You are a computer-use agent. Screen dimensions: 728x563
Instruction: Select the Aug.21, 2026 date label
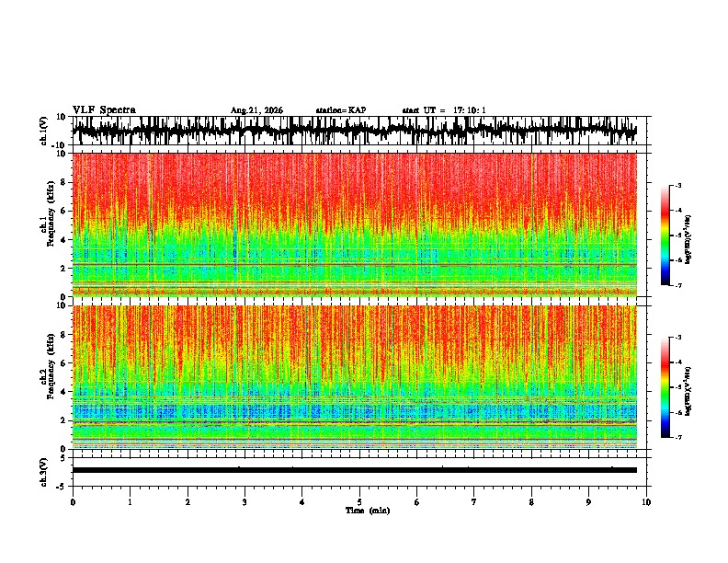point(256,110)
